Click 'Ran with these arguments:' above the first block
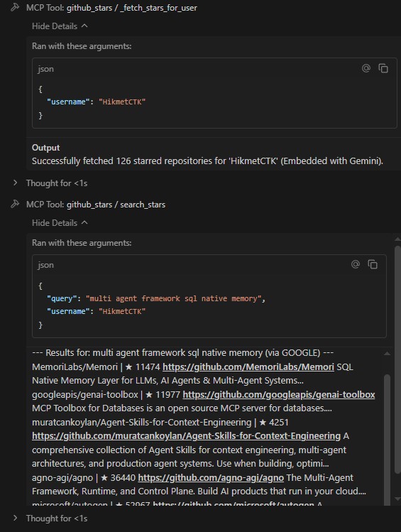 (x=82, y=46)
